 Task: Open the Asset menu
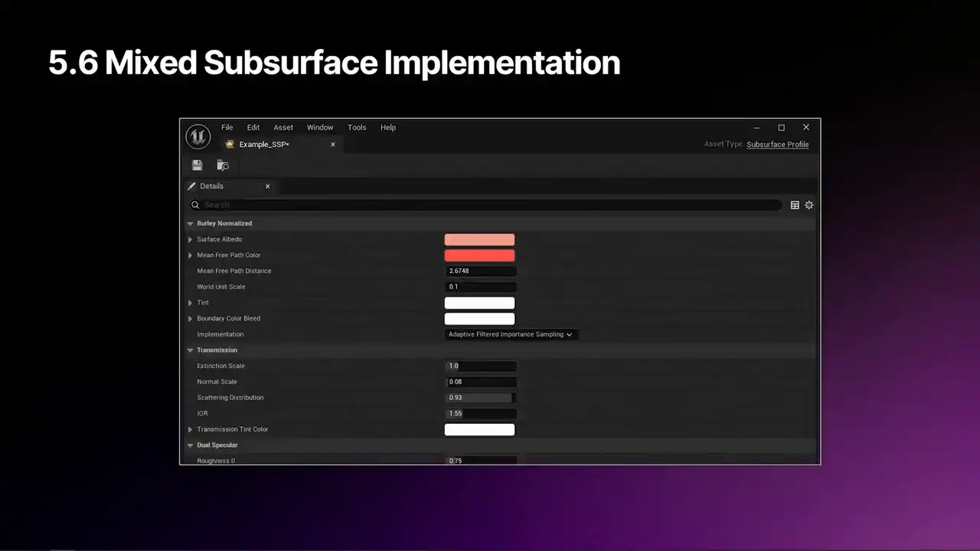(283, 128)
